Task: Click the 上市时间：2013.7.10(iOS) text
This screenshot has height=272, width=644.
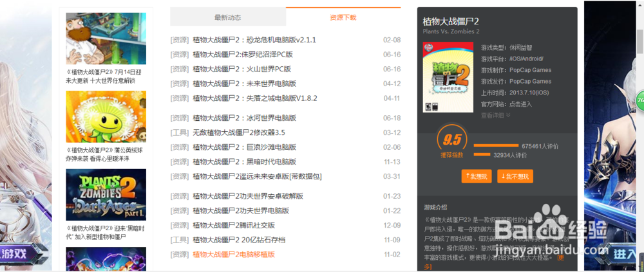Action: tap(515, 93)
